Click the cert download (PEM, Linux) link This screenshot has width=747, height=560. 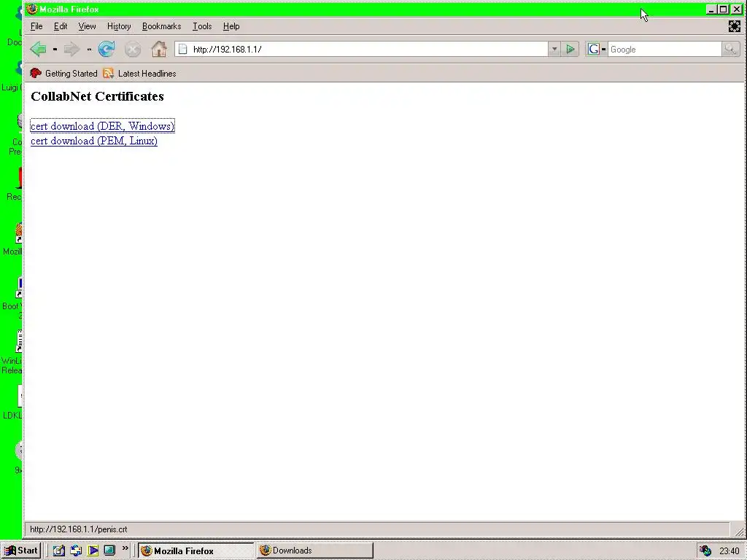tap(94, 141)
